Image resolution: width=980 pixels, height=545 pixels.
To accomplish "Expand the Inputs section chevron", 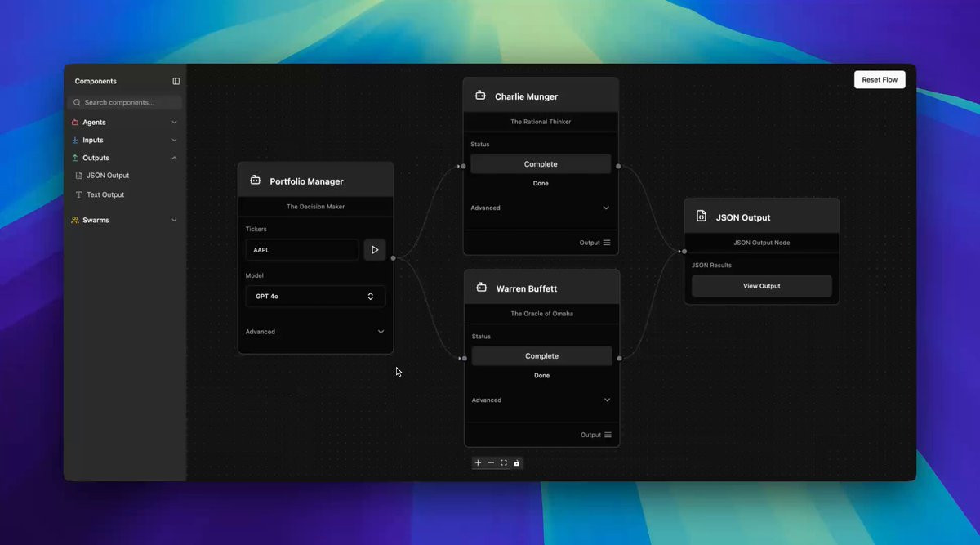I will tap(174, 140).
